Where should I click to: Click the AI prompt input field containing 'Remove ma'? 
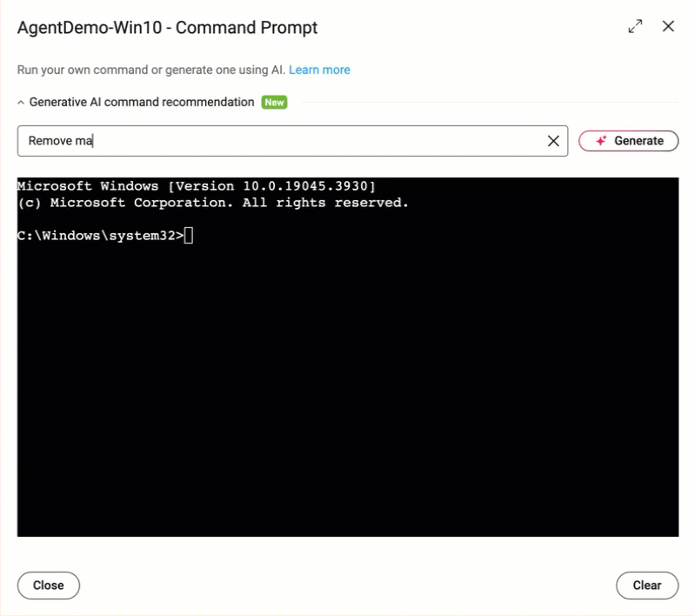click(x=292, y=141)
